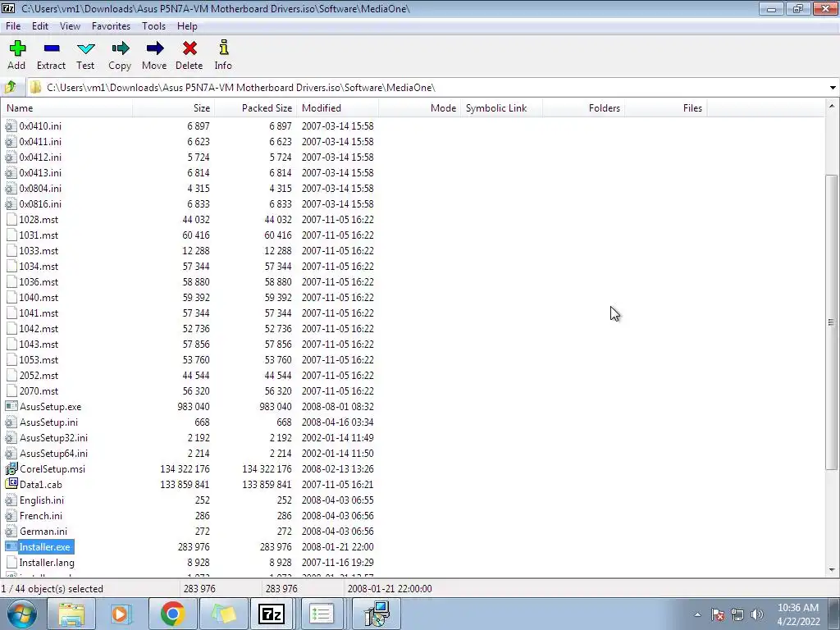Sort by Name column header
This screenshot has height=630, width=840.
(x=66, y=108)
